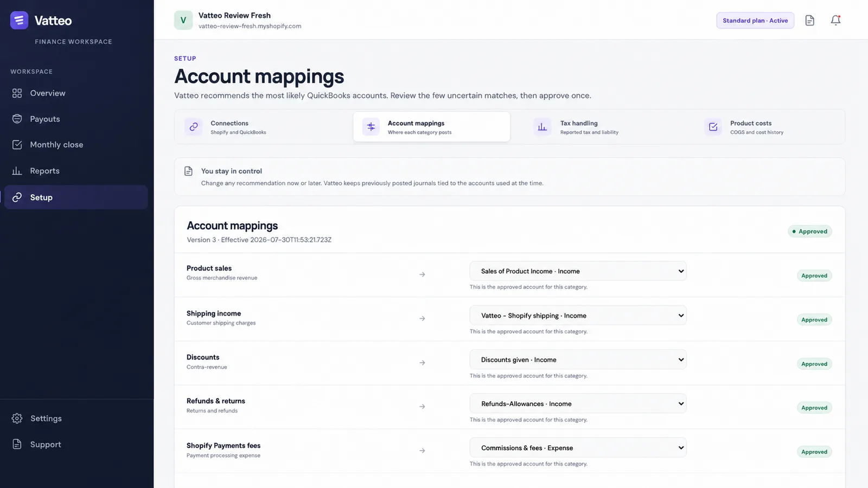Click Shipping income row label
This screenshot has width=868, height=488.
214,313
